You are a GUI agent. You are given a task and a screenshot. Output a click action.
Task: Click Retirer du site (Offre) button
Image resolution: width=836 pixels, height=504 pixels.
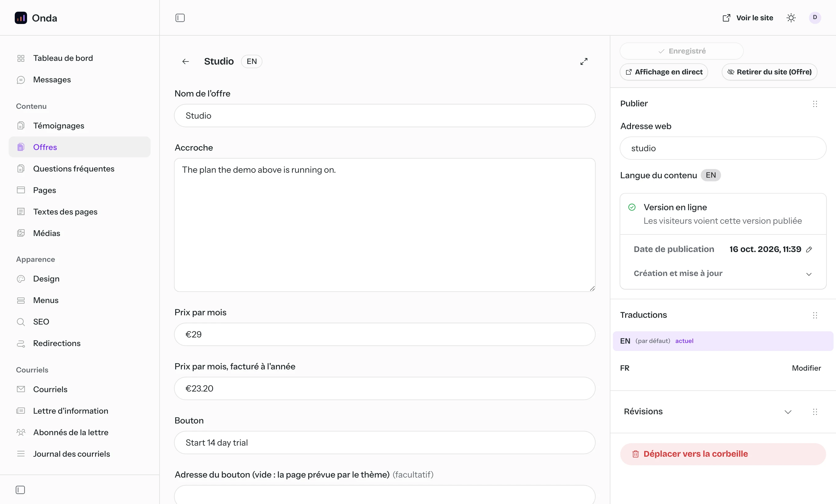point(769,72)
